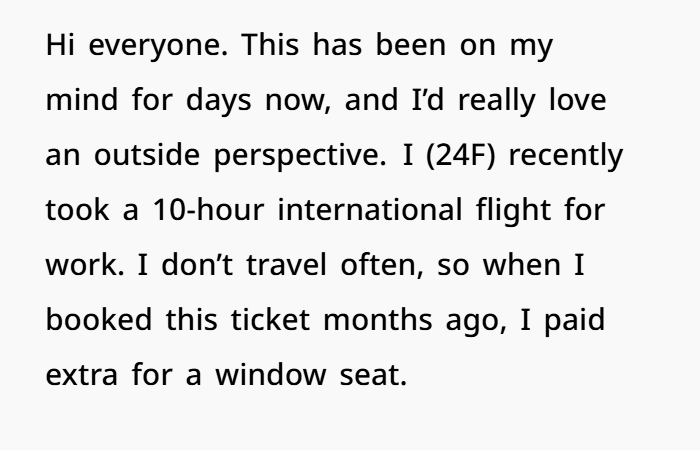Click on the text "(24F)"
The height and width of the screenshot is (450, 700).
point(461,155)
